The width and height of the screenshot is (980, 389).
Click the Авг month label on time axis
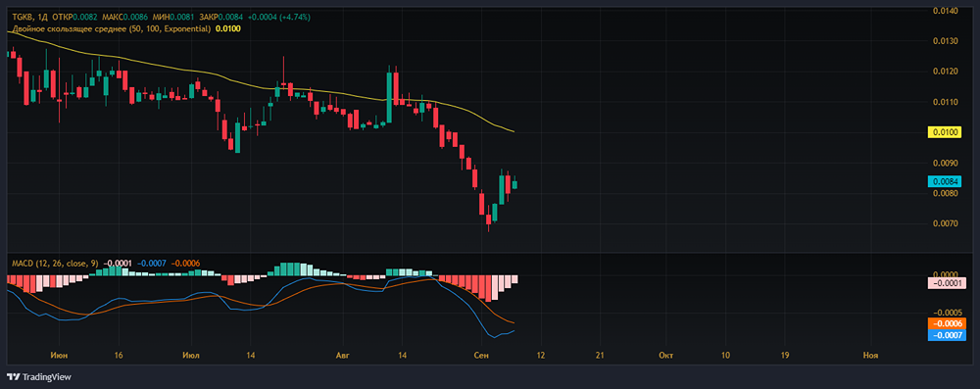coord(342,356)
